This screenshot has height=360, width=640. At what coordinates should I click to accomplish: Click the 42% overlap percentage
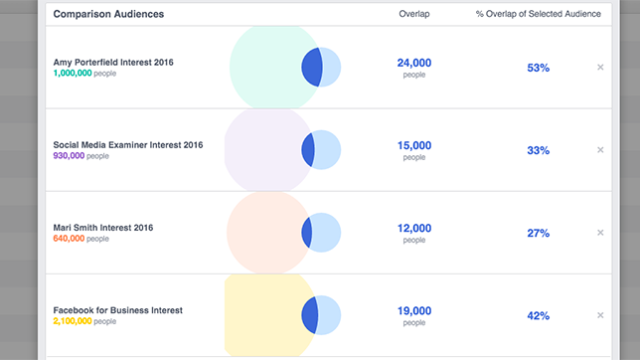(x=538, y=316)
